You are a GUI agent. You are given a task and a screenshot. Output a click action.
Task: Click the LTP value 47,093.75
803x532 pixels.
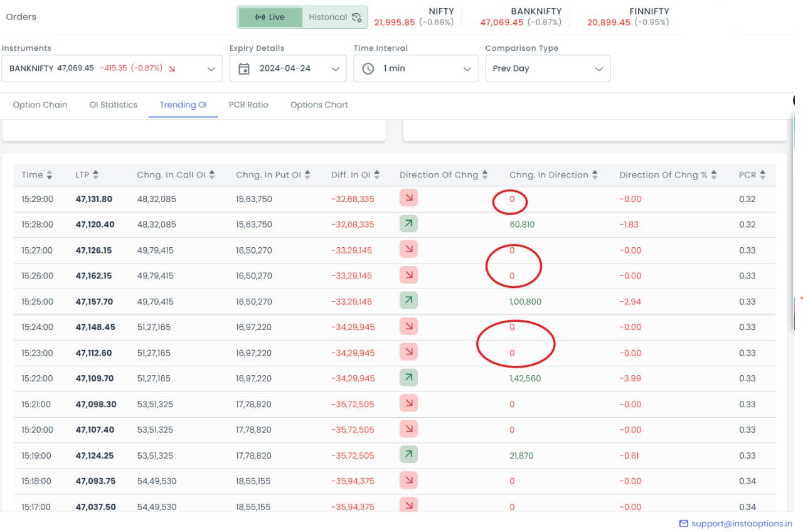tap(95, 482)
